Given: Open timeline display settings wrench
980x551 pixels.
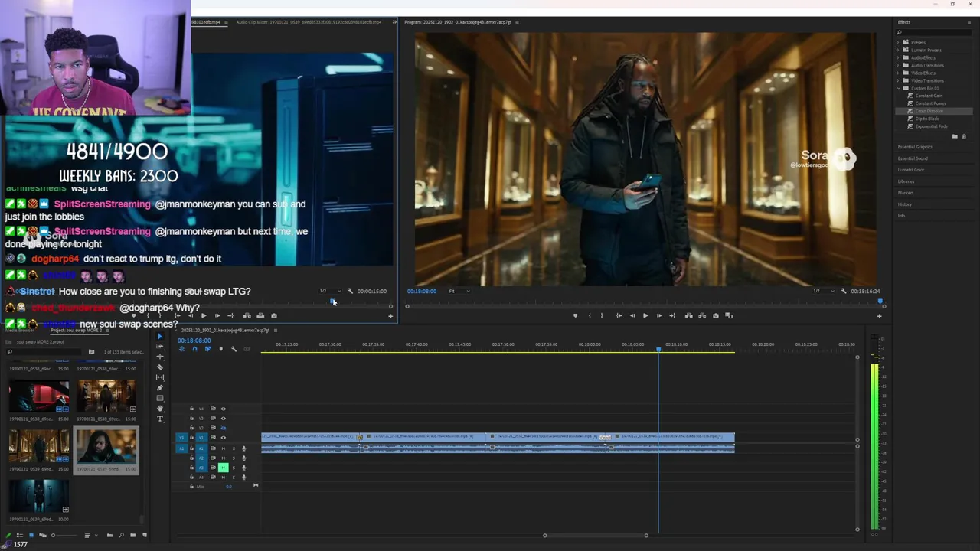Looking at the screenshot, I should [234, 349].
